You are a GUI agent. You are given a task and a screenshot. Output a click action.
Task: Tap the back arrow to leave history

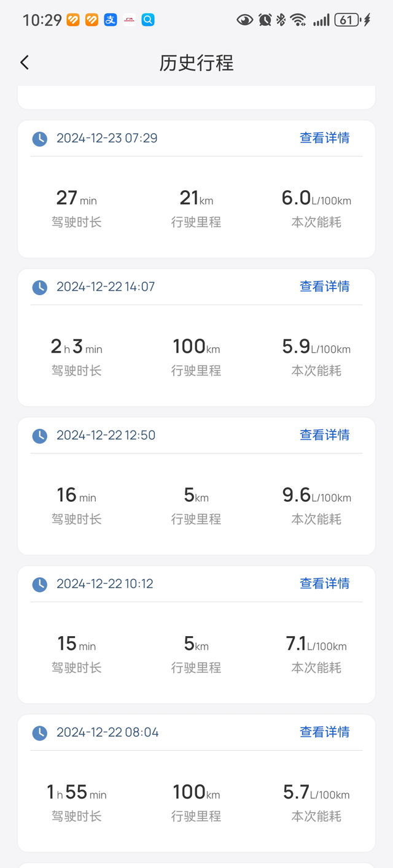(24, 63)
